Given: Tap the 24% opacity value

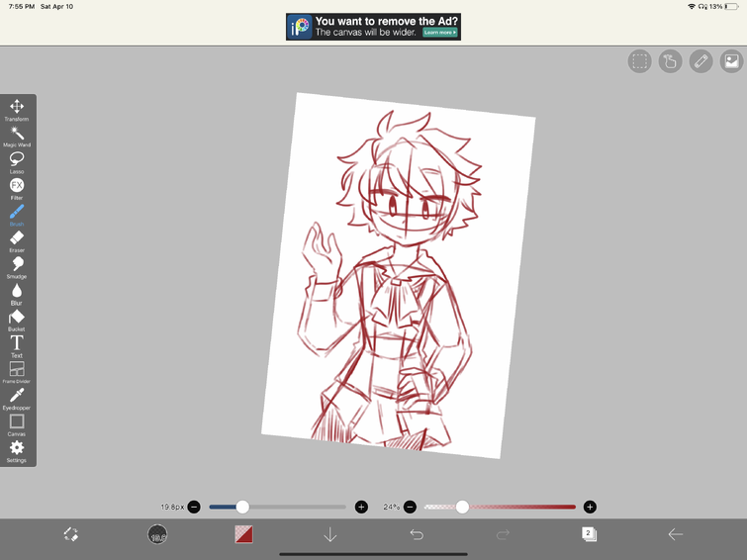Looking at the screenshot, I should pyautogui.click(x=391, y=508).
